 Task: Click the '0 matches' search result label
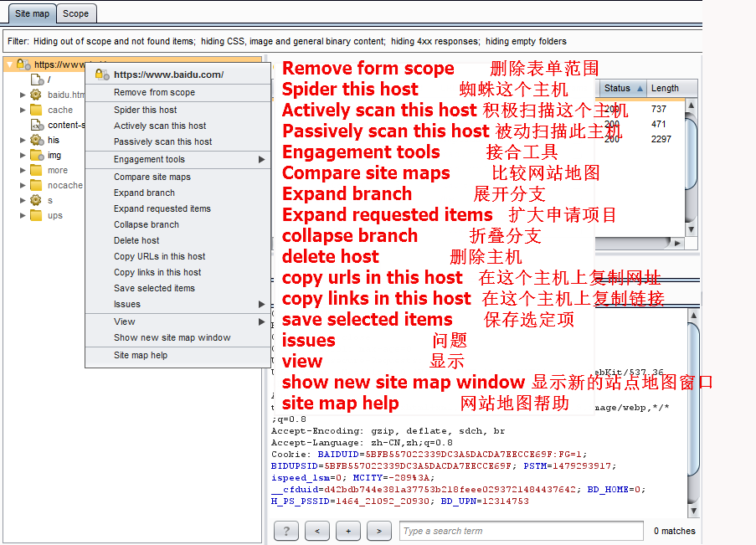(675, 531)
